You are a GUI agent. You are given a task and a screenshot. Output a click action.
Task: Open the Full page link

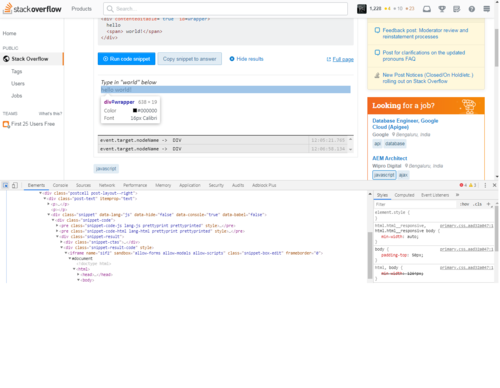343,59
